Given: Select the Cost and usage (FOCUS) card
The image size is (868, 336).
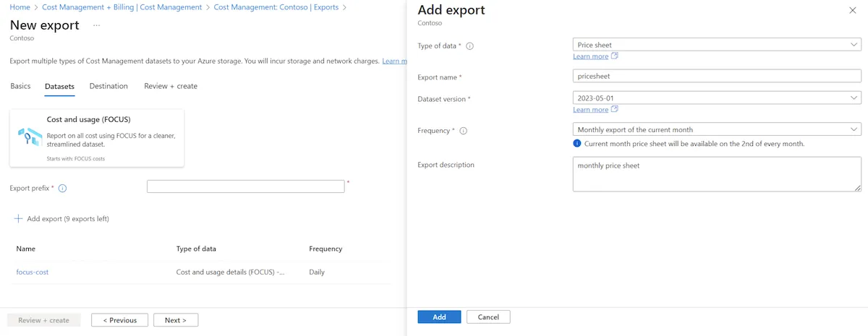Looking at the screenshot, I should [97, 138].
